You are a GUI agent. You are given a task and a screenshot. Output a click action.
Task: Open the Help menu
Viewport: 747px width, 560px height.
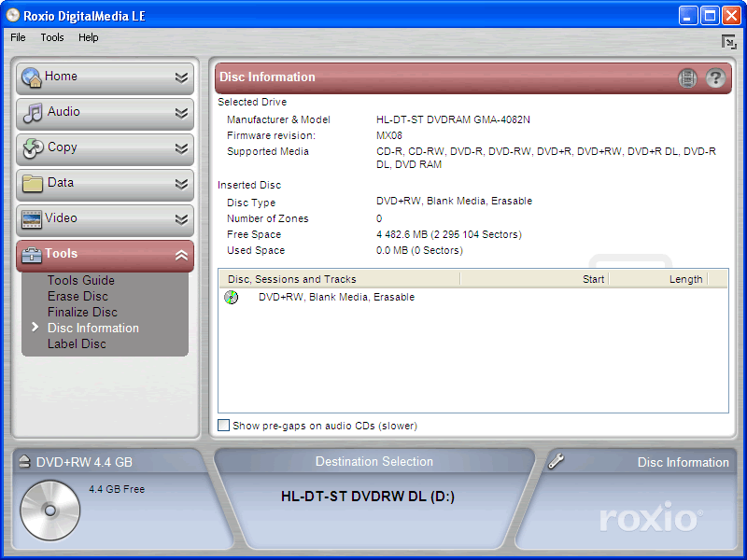coord(88,37)
